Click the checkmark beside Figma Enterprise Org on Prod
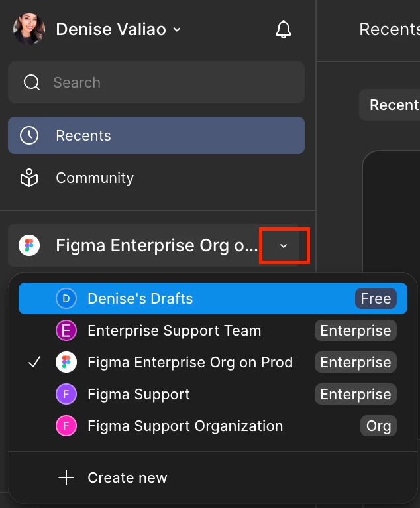The width and height of the screenshot is (420, 508). pos(34,362)
